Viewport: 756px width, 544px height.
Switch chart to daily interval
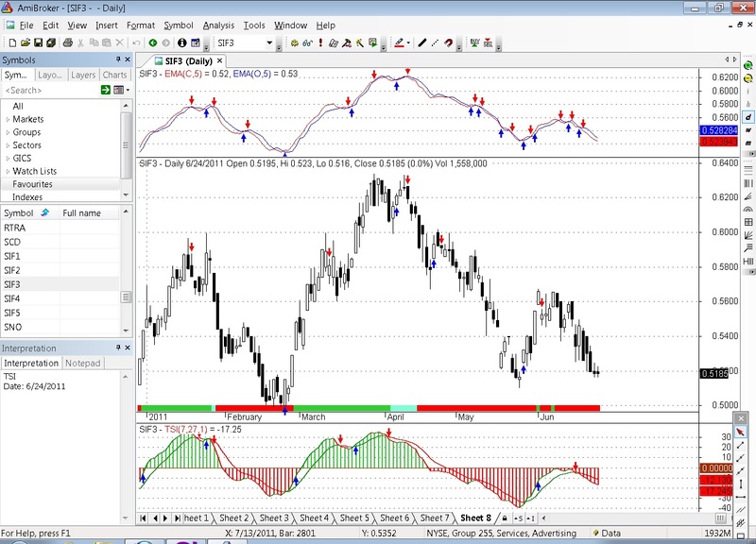747,117
